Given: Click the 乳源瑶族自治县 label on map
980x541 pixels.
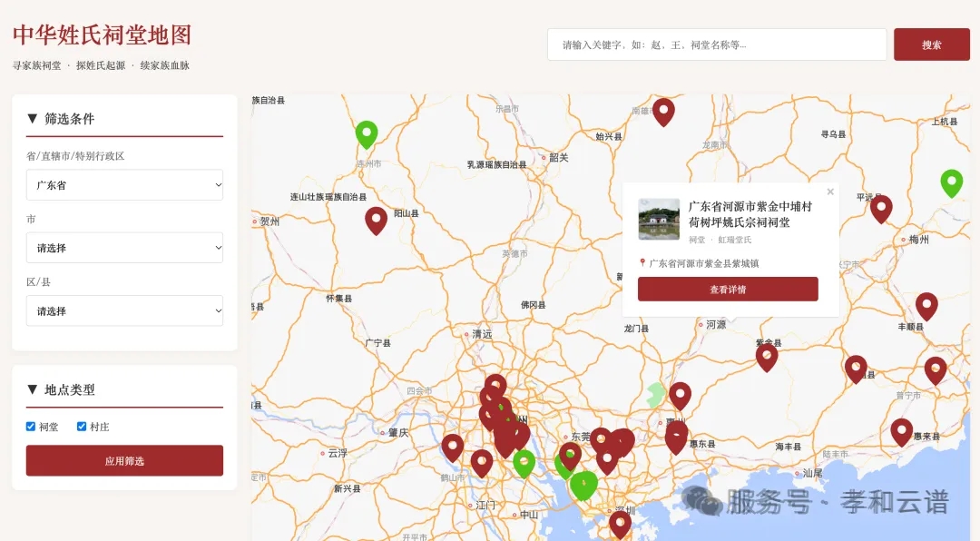Looking at the screenshot, I should click(x=497, y=164).
